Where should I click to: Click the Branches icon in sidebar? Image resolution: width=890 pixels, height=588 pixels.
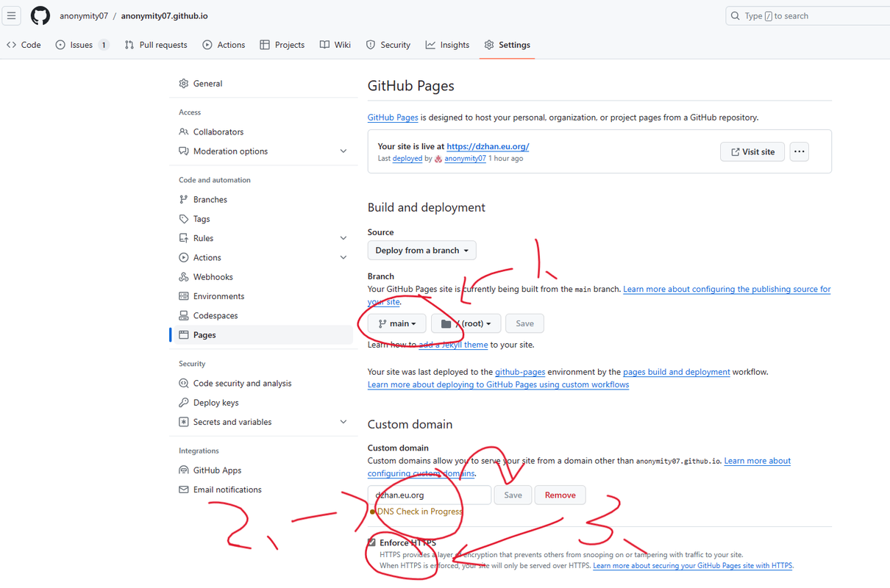pos(184,200)
